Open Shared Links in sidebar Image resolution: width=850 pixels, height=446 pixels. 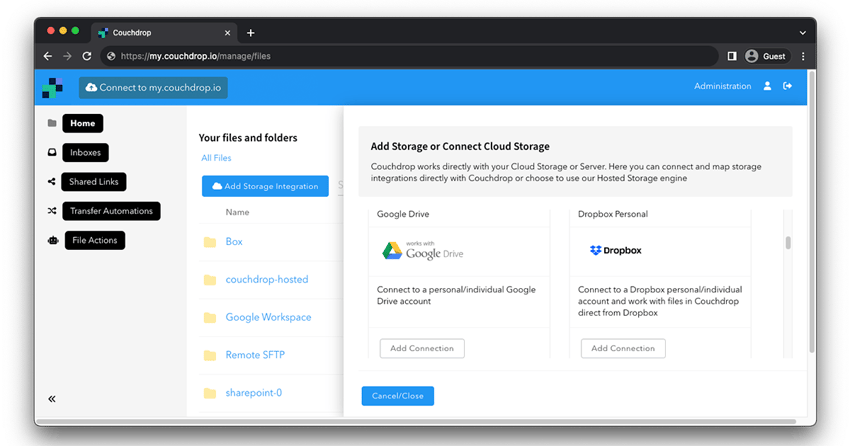click(x=94, y=182)
